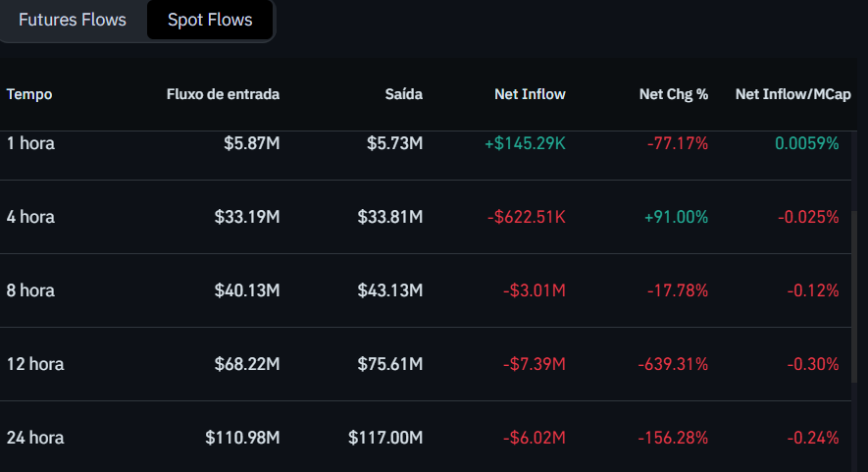This screenshot has width=868, height=472.
Task: Click the +$145.29K net inflow value
Action: point(525,143)
